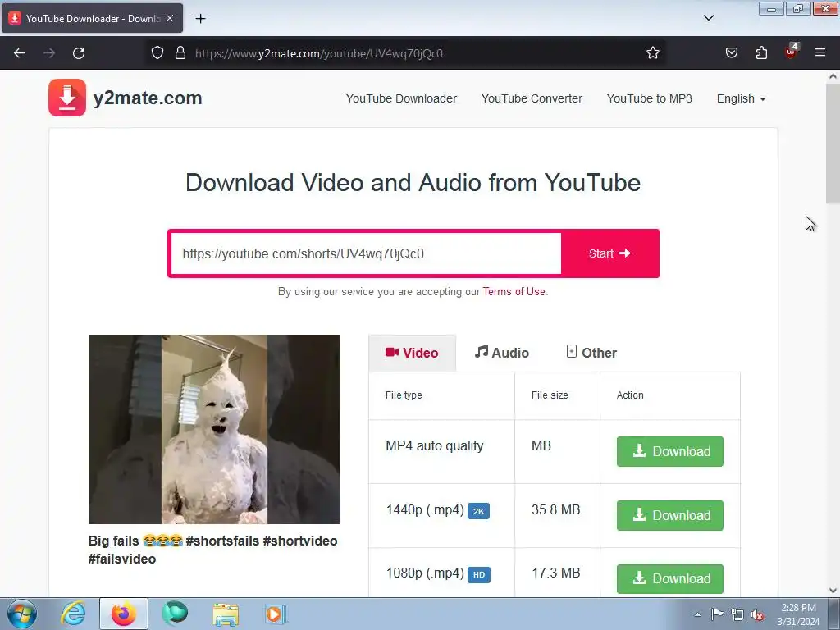Click the video thumbnail image
This screenshot has height=630, width=840.
214,429
